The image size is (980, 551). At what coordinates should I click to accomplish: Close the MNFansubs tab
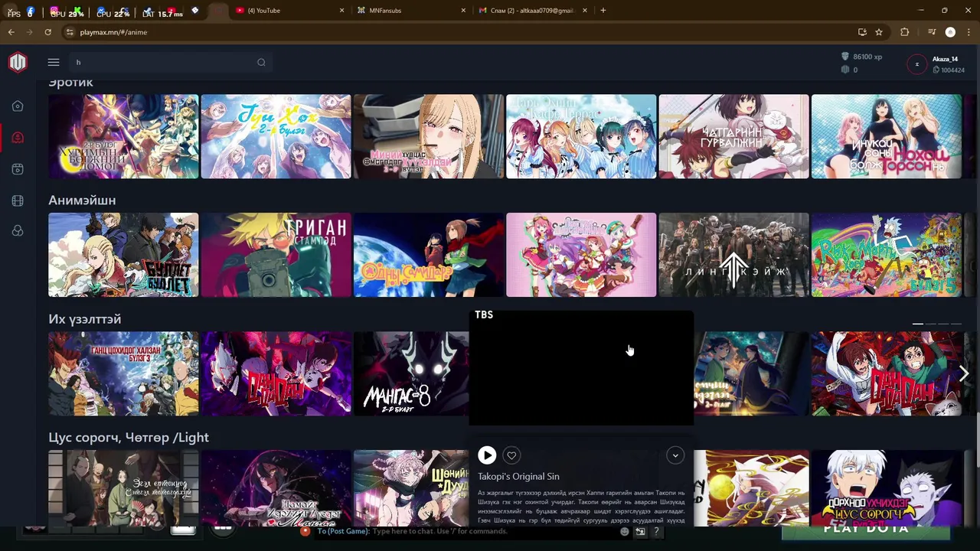463,11
